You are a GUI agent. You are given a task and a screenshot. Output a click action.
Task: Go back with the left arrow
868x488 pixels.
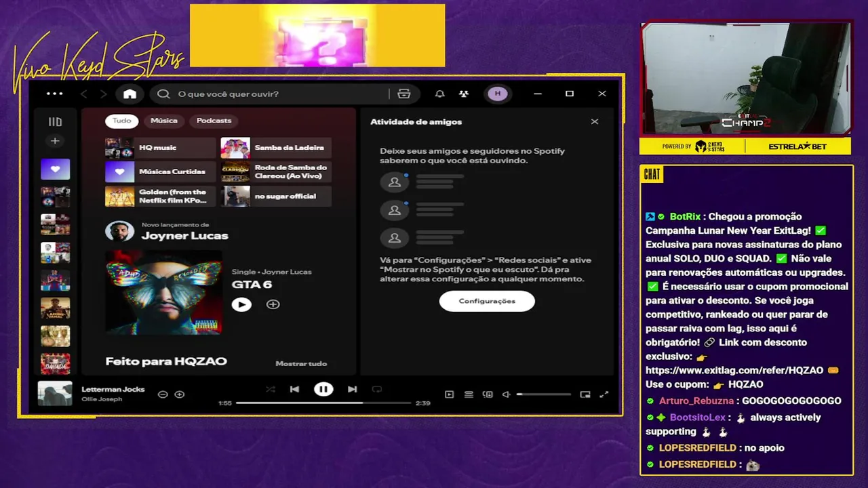click(x=84, y=94)
